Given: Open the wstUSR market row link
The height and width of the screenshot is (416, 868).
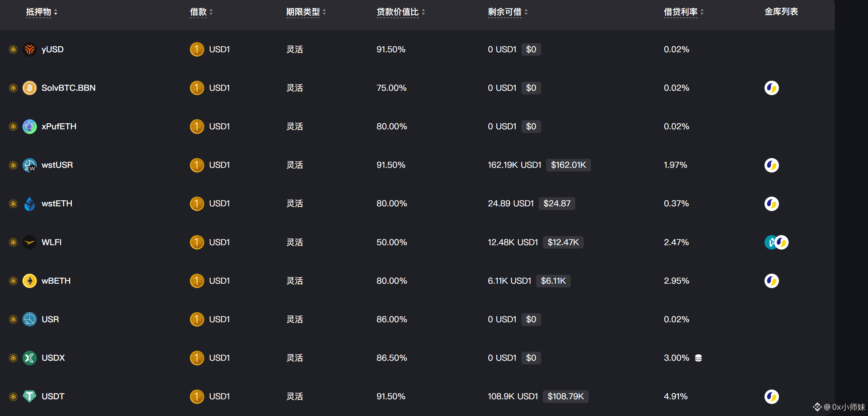Looking at the screenshot, I should pyautogui.click(x=57, y=165).
